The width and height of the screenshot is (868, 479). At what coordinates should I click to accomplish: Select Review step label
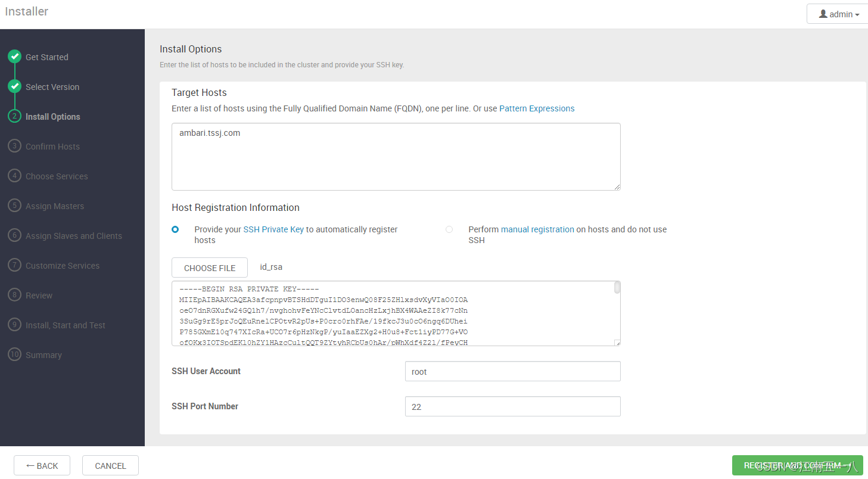click(x=39, y=296)
